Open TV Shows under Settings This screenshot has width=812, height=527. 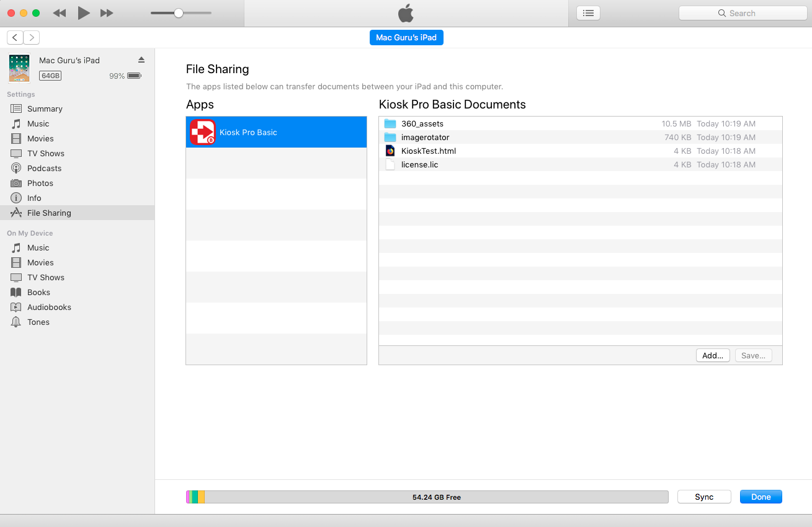coord(77,153)
